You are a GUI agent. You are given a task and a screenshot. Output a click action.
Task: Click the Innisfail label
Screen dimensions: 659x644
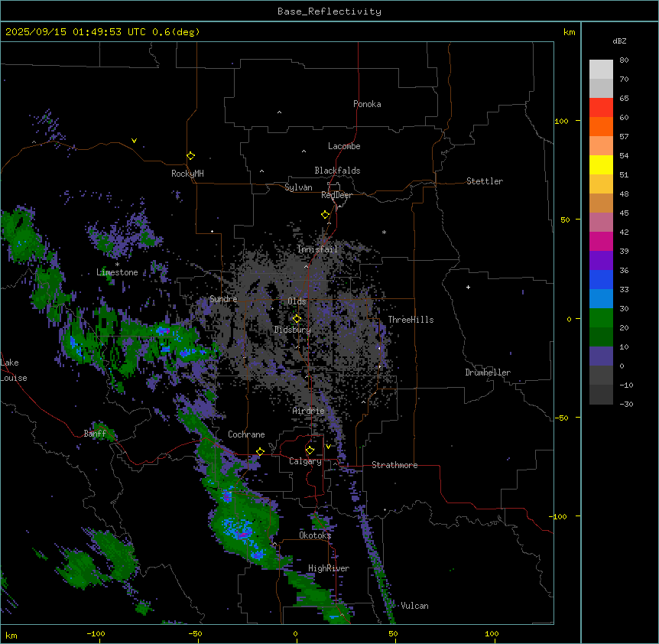click(x=317, y=249)
